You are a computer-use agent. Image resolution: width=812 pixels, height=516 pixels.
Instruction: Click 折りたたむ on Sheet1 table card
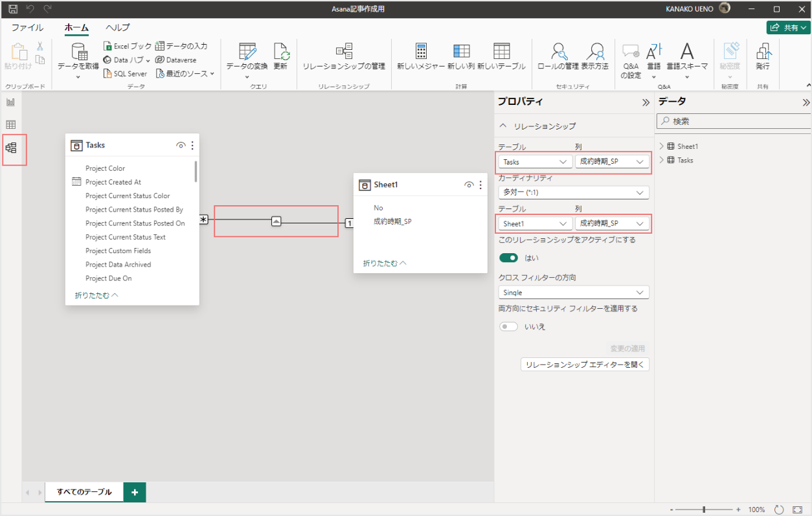385,264
